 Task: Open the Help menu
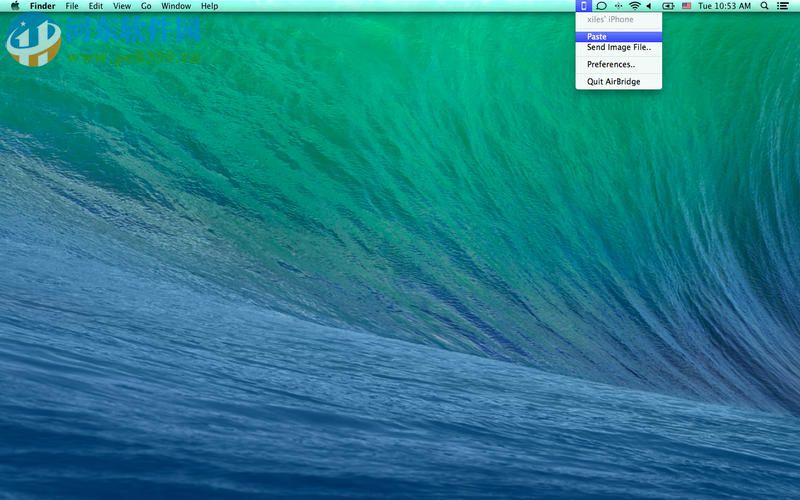coord(210,6)
